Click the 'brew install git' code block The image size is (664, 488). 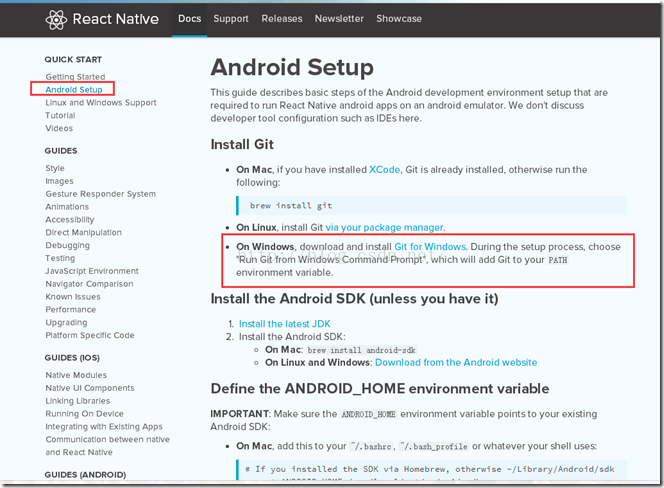(432, 205)
